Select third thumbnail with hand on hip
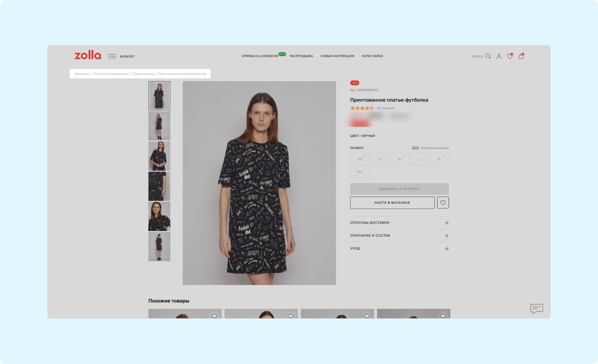Image resolution: width=598 pixels, height=364 pixels. [159, 156]
